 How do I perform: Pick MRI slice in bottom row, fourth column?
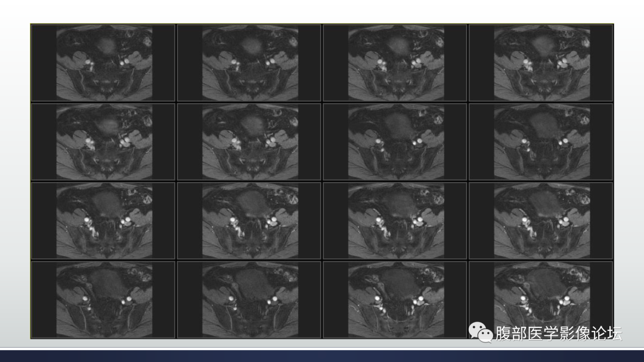541,299
